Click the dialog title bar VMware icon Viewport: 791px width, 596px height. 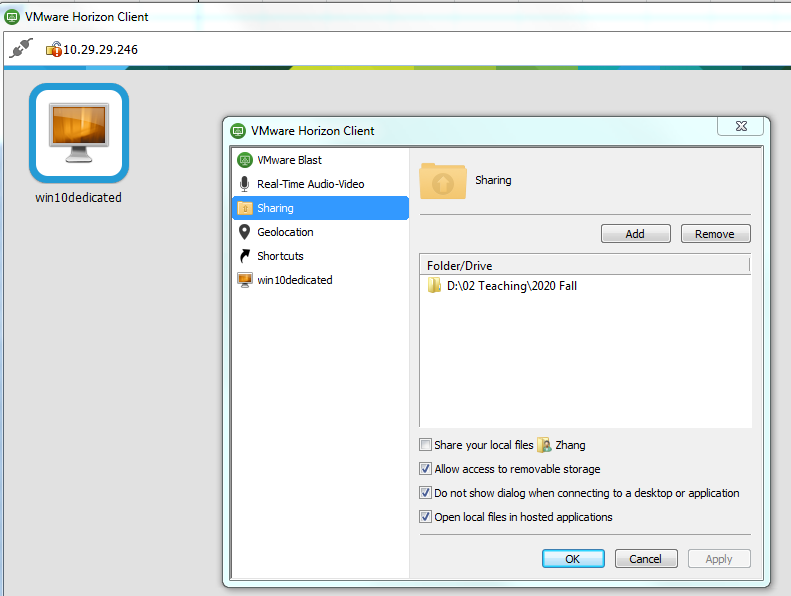coord(238,131)
